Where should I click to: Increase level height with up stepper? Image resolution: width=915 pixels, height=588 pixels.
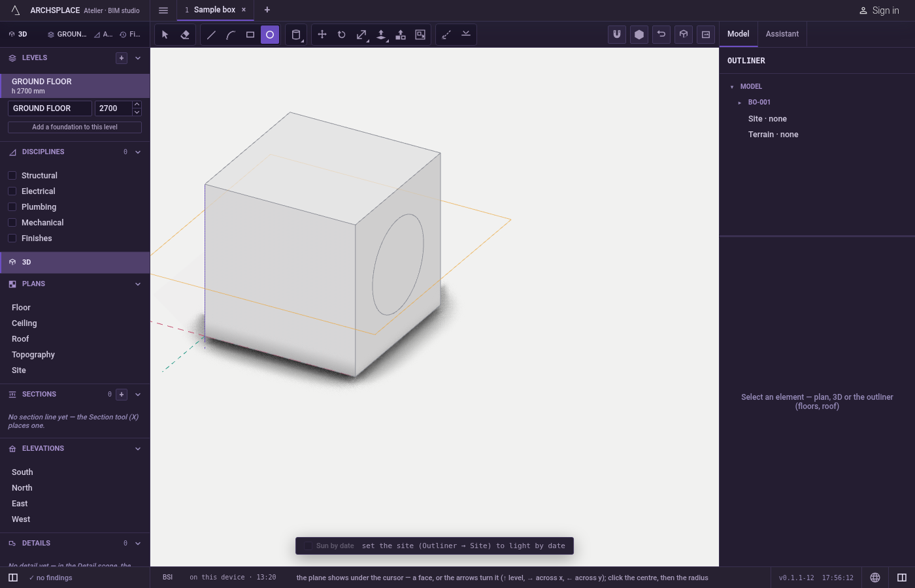(x=137, y=105)
